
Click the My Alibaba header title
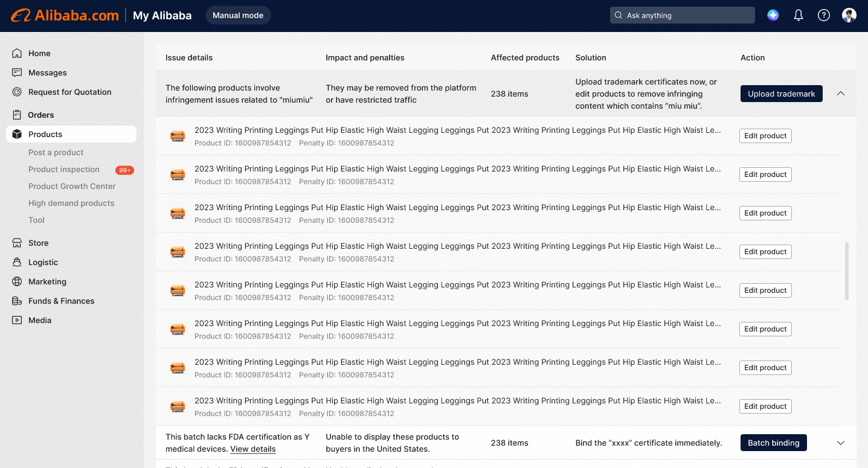(162, 16)
